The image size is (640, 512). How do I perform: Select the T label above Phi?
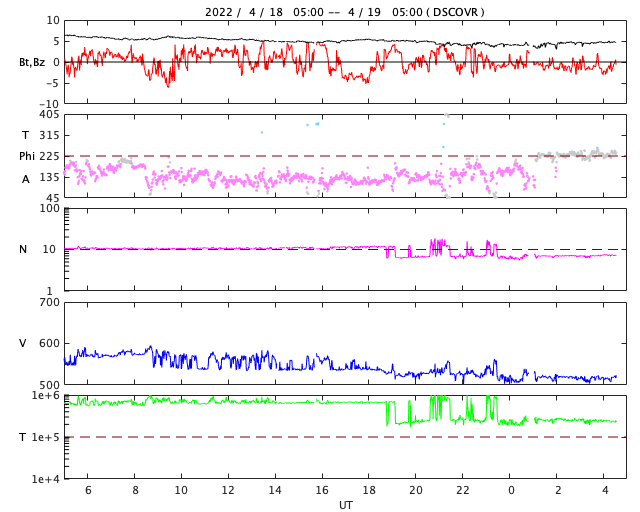[25, 135]
